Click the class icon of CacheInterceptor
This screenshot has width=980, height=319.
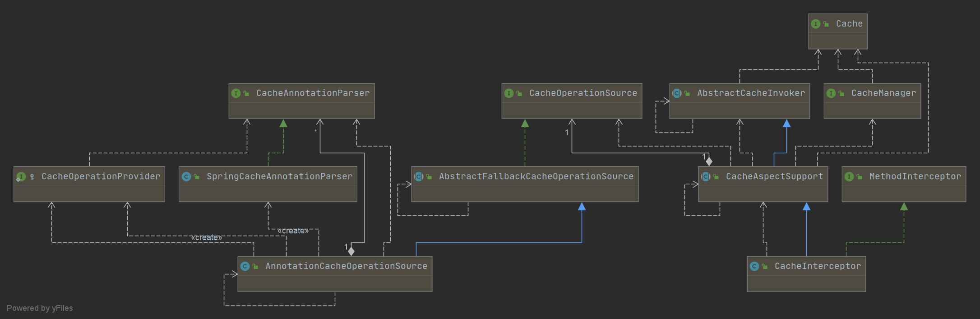[754, 266]
